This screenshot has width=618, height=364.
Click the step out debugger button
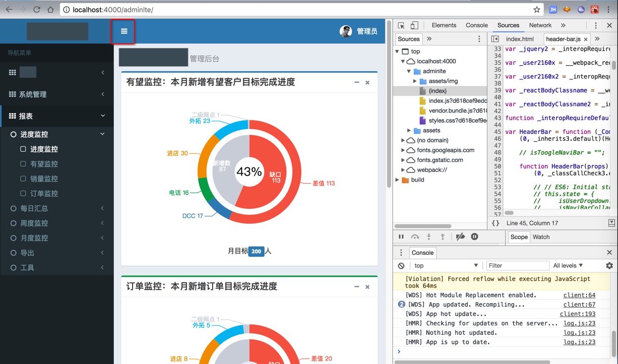click(442, 237)
